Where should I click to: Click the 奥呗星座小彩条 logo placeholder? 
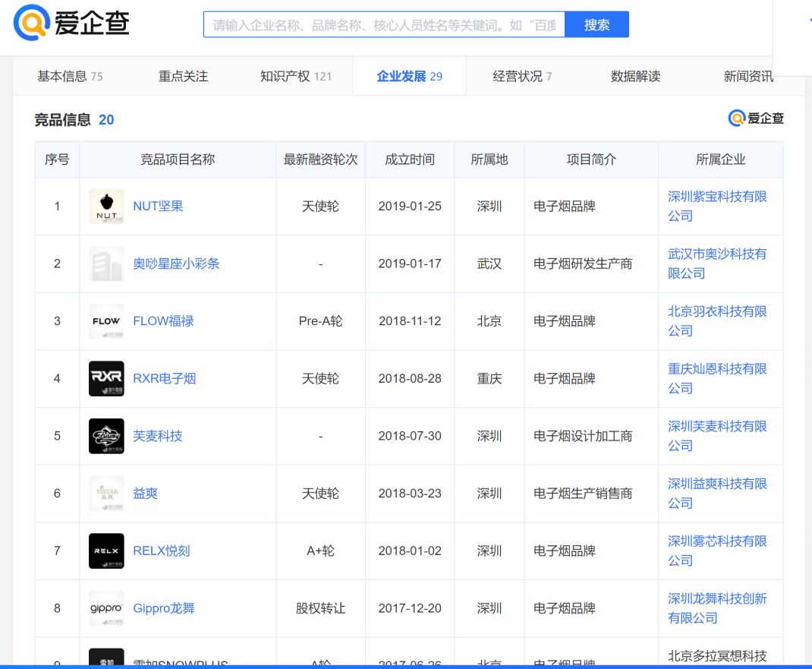105,263
